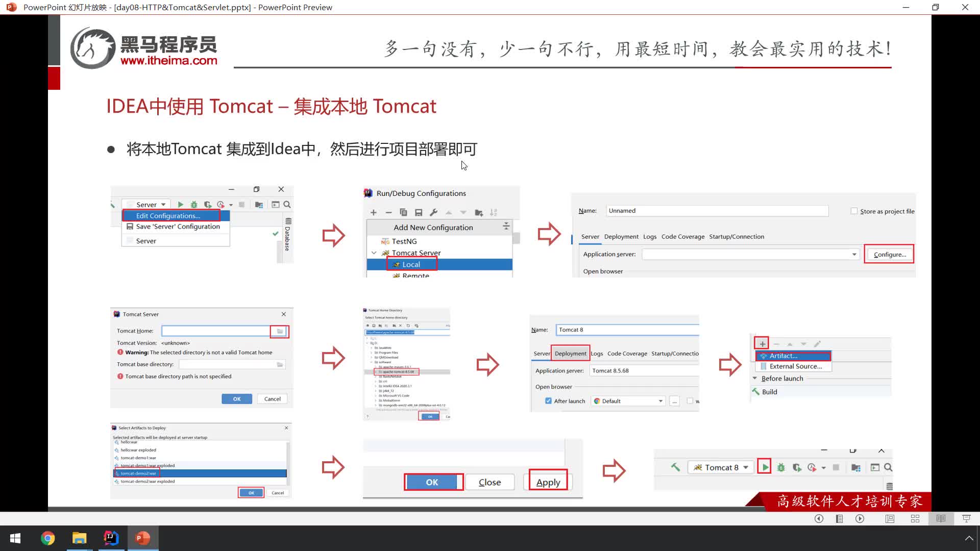Click OK in Tomcat Server dialog
980x551 pixels.
[237, 399]
